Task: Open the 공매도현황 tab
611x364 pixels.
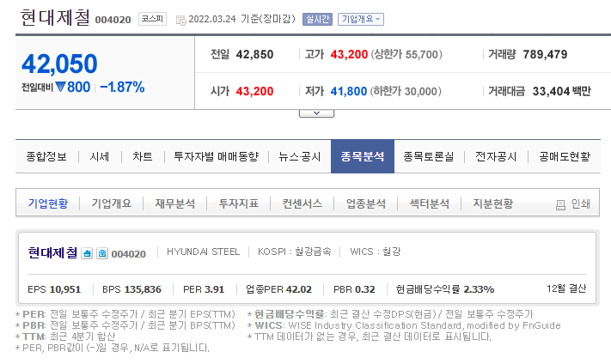Action: pos(565,156)
